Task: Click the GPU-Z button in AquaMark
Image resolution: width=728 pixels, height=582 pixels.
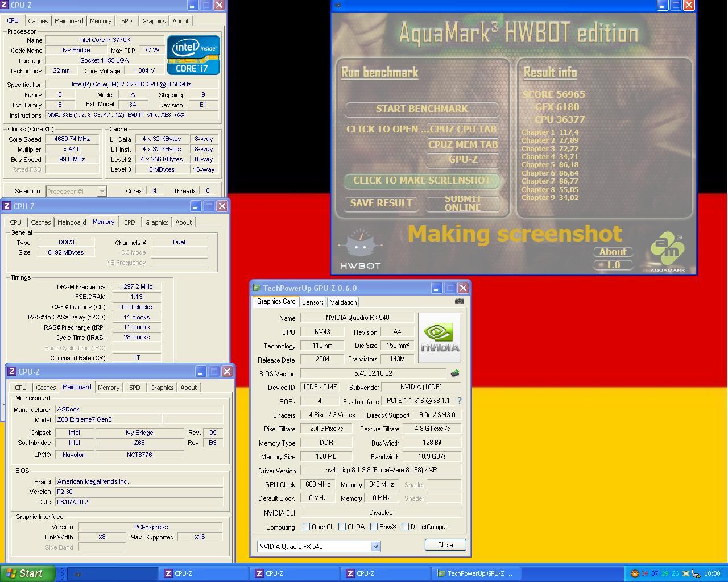Action: 463,159
